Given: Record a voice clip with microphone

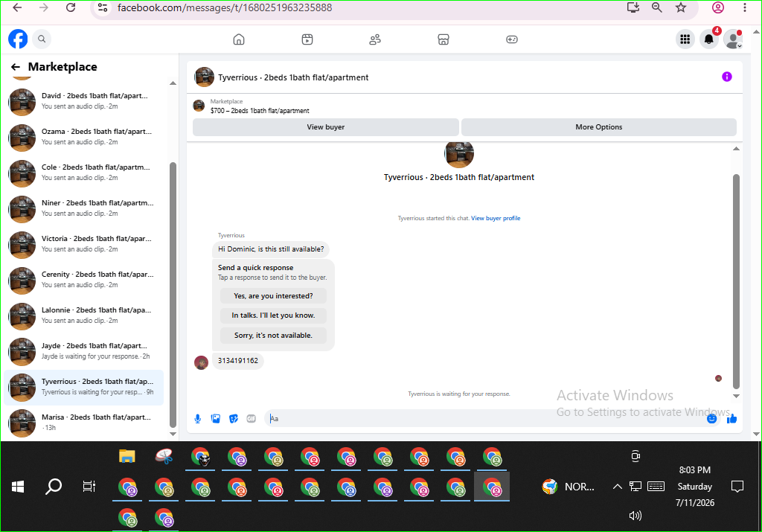Looking at the screenshot, I should pyautogui.click(x=198, y=419).
